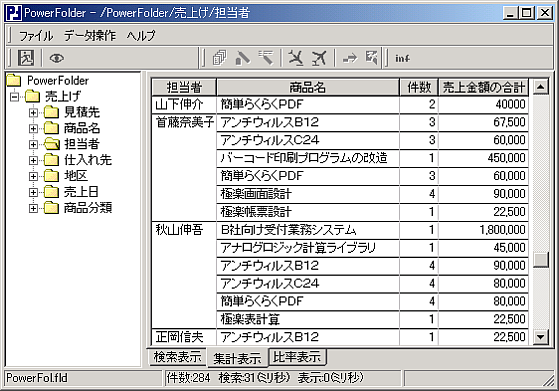The image size is (559, 391).
Task: Expand the 仕入れ先 folder node
Action: (33, 160)
